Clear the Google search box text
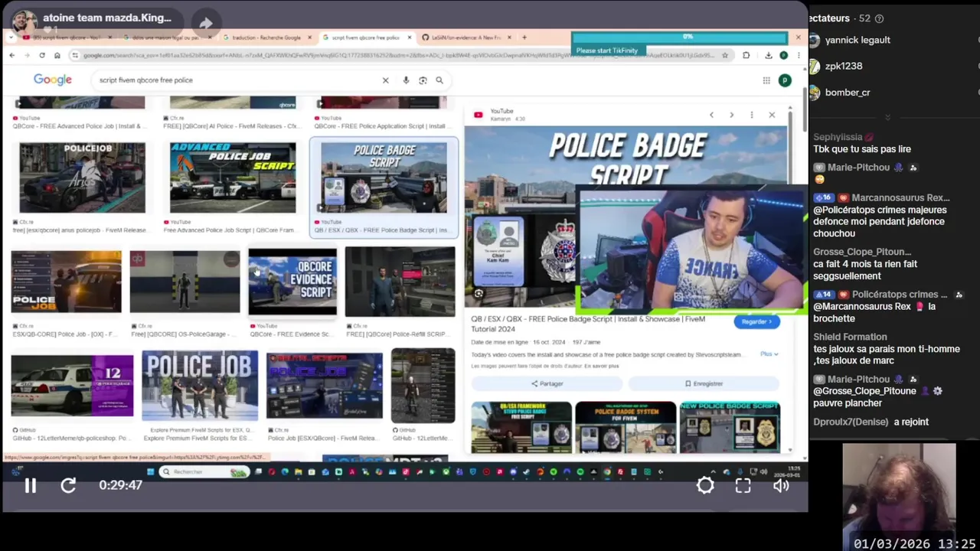The height and width of the screenshot is (551, 980). (385, 80)
